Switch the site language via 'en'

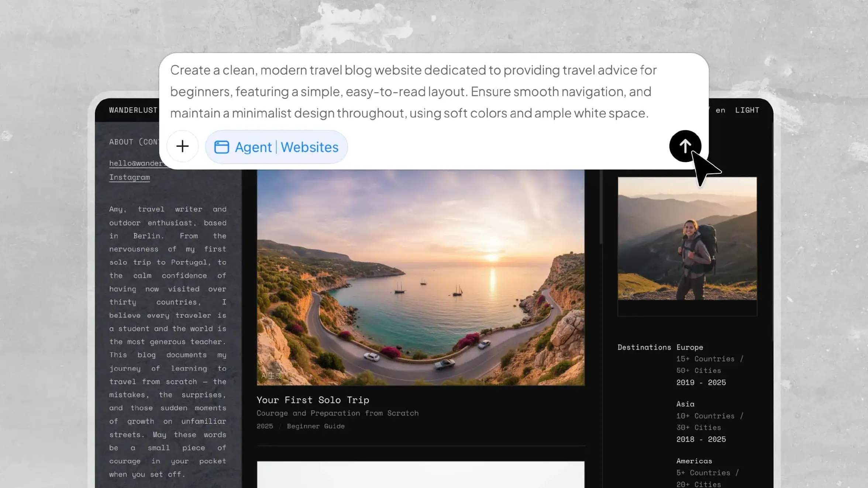[720, 110]
